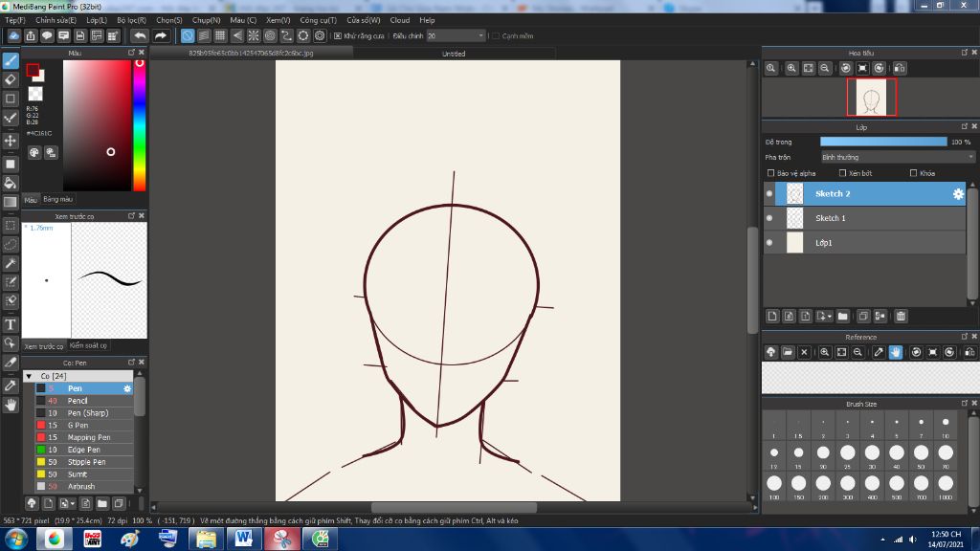Open the Bộ lọc(R) menu

point(131,20)
